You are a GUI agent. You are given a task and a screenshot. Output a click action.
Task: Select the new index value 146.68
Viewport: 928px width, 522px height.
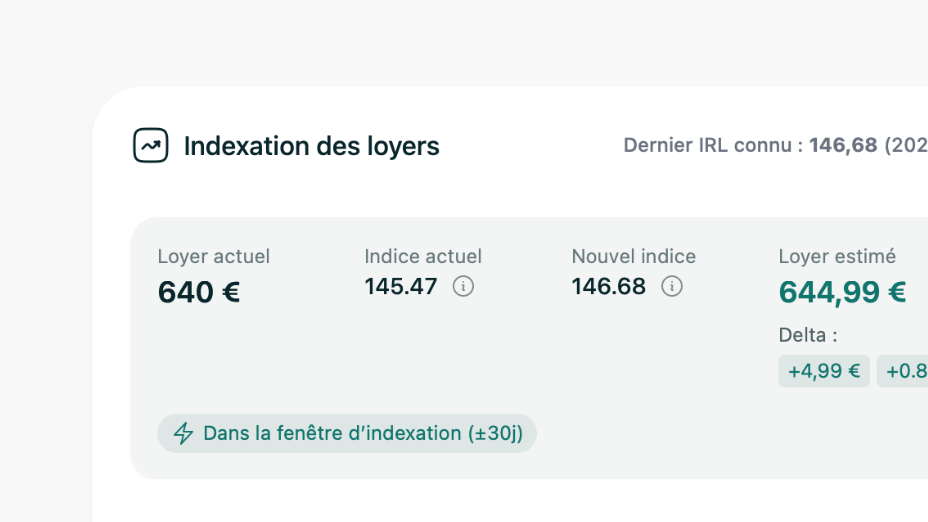pos(609,287)
